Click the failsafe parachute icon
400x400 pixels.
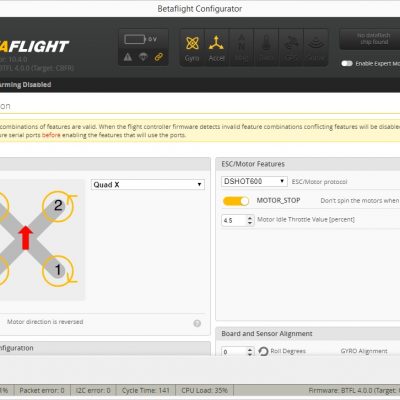143,57
